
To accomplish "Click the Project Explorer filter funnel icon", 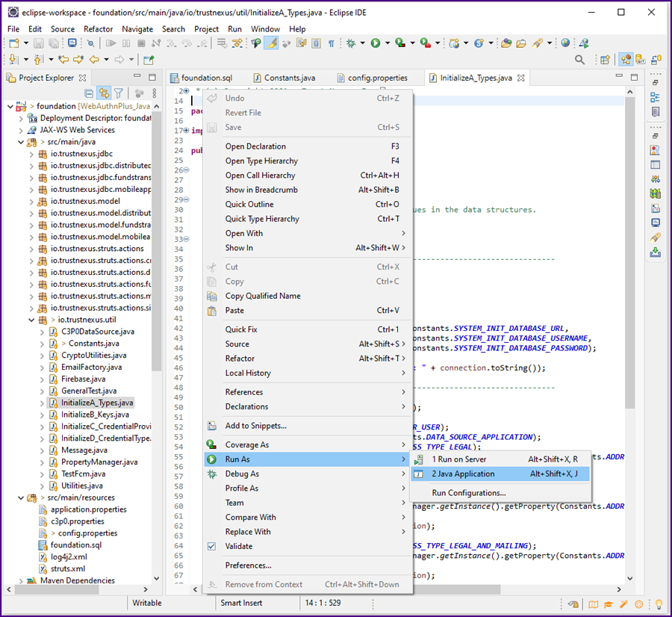I will [x=119, y=93].
